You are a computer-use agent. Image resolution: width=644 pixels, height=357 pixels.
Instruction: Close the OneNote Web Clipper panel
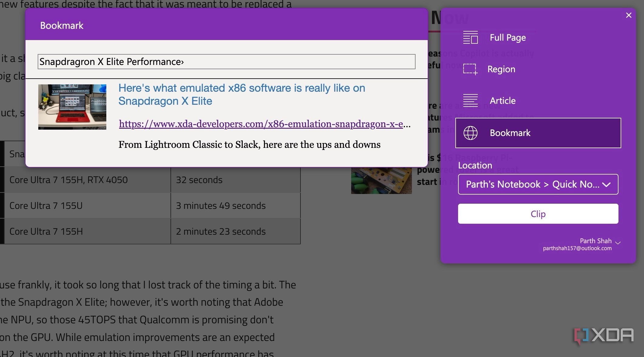tap(629, 15)
